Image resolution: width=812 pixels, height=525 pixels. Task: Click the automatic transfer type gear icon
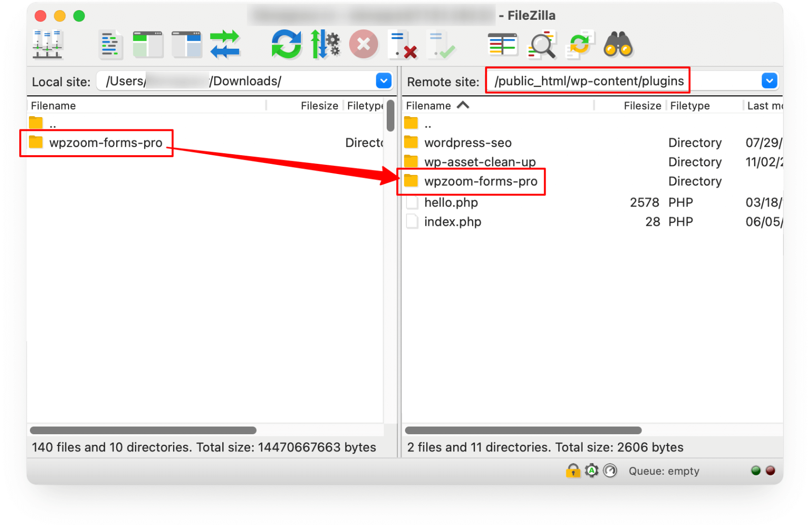click(x=592, y=471)
